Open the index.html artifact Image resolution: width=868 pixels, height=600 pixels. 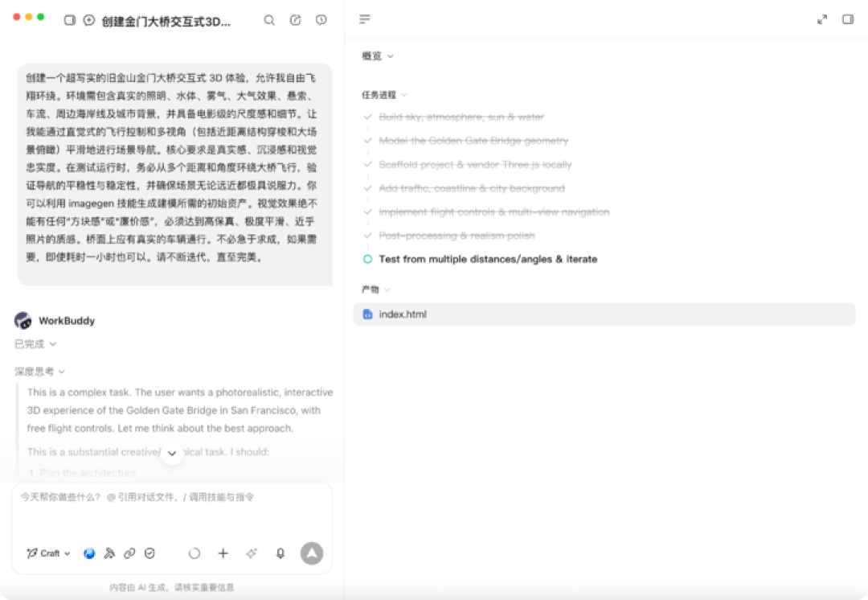[604, 314]
